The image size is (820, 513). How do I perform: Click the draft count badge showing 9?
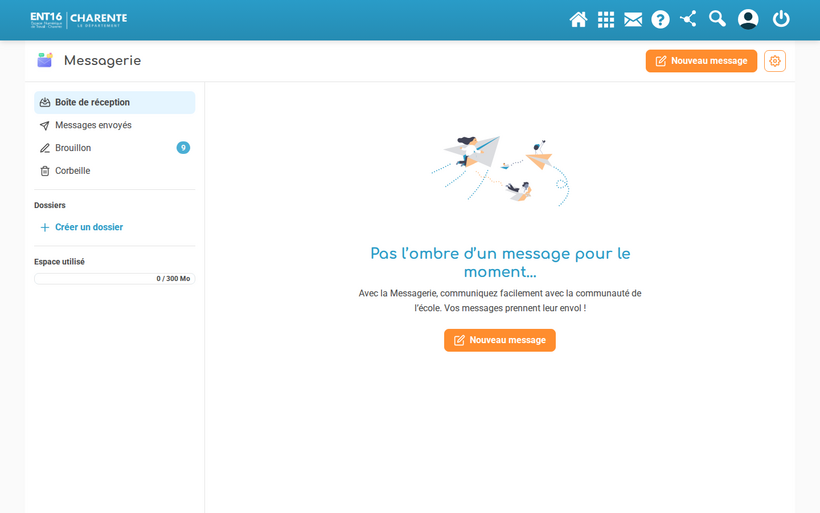183,148
